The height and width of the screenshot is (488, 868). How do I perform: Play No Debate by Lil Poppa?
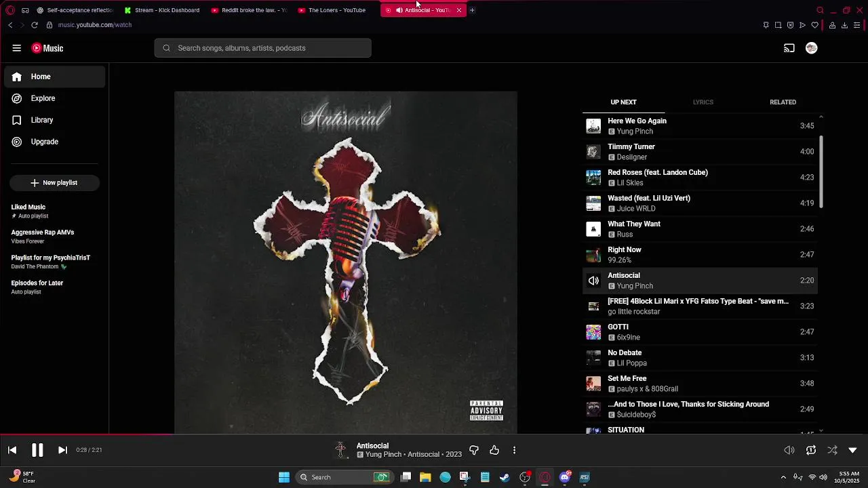700,358
